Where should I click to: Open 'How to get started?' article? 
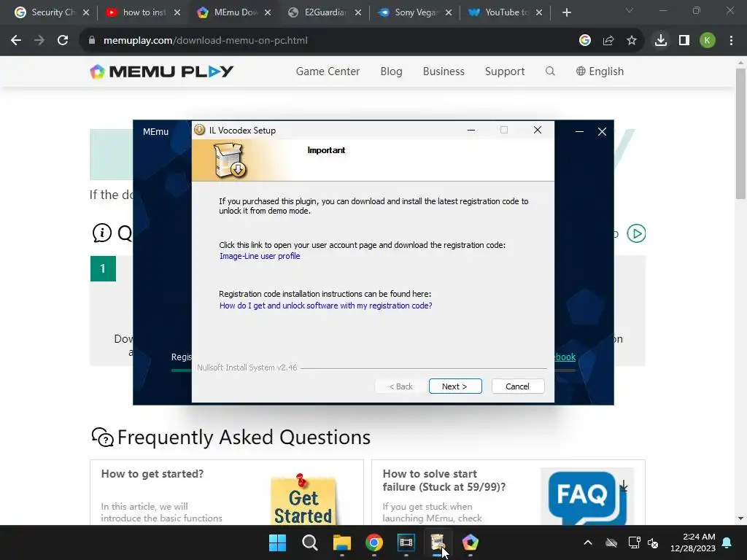tap(152, 474)
